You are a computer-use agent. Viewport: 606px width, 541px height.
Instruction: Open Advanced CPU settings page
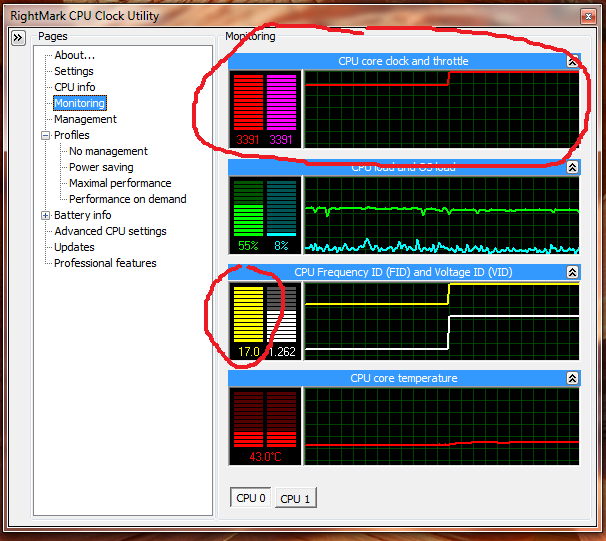(x=110, y=231)
